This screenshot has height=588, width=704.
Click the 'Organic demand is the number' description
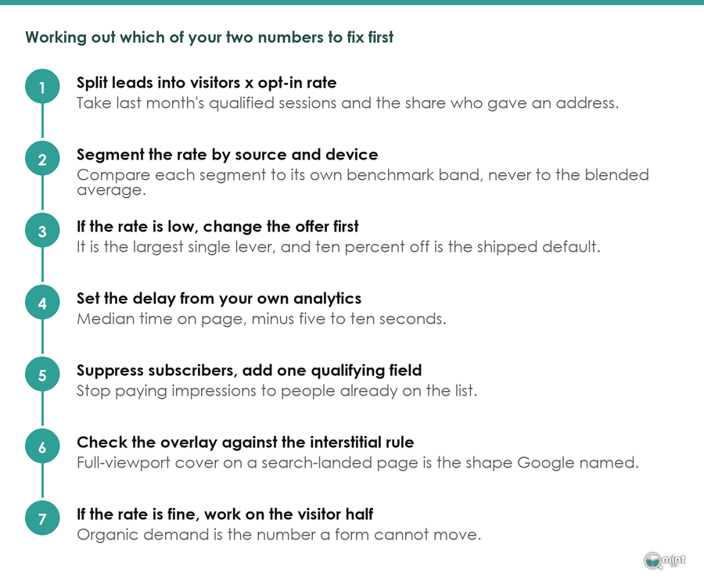click(x=278, y=535)
